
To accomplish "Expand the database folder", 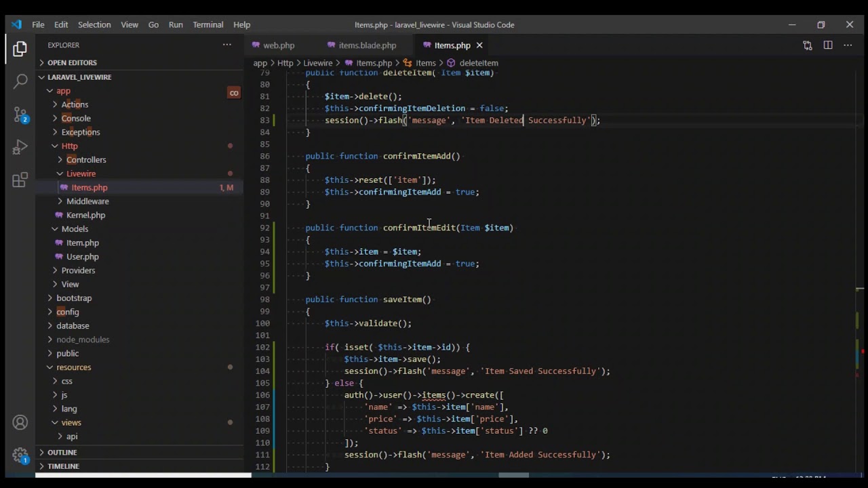I will [x=73, y=326].
